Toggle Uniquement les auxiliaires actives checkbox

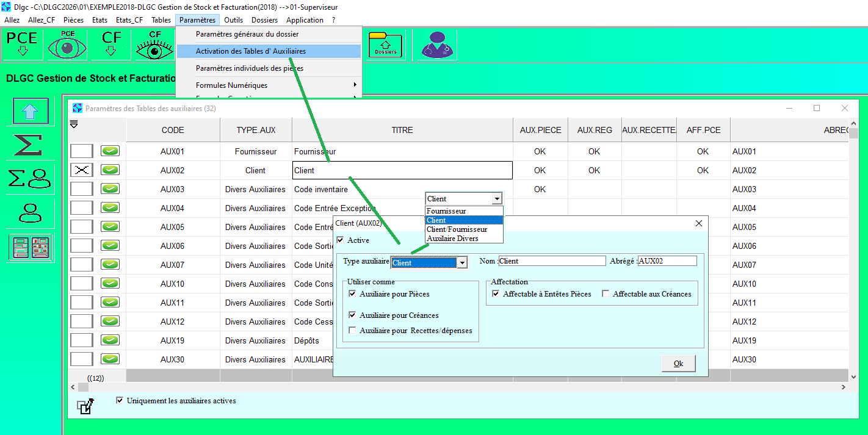click(x=120, y=401)
